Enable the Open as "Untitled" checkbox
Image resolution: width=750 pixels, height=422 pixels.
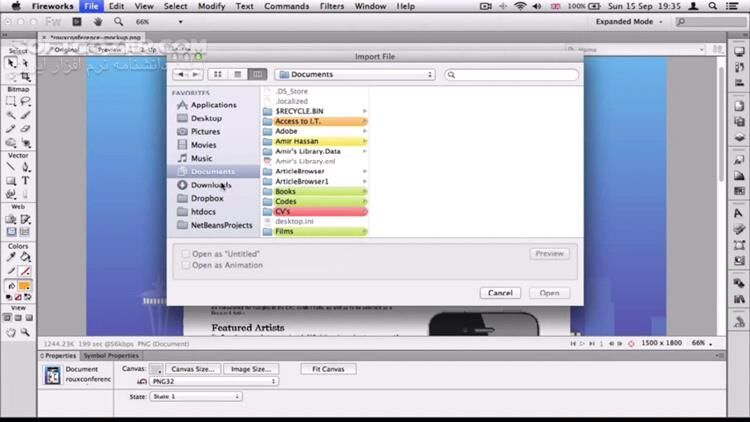[186, 254]
